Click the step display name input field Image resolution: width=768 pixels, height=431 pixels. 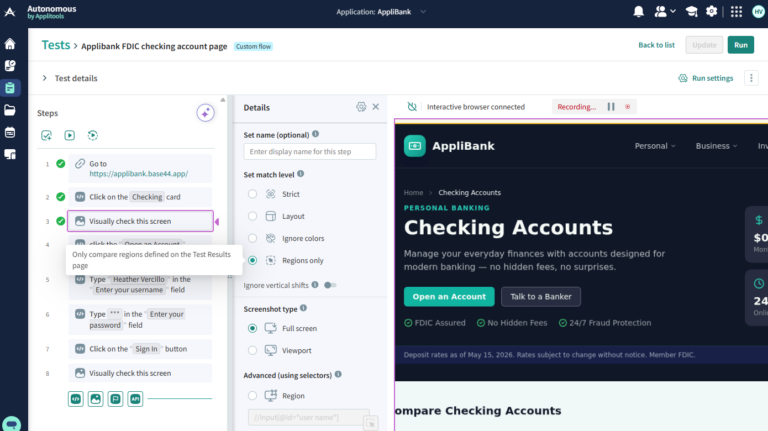(310, 152)
